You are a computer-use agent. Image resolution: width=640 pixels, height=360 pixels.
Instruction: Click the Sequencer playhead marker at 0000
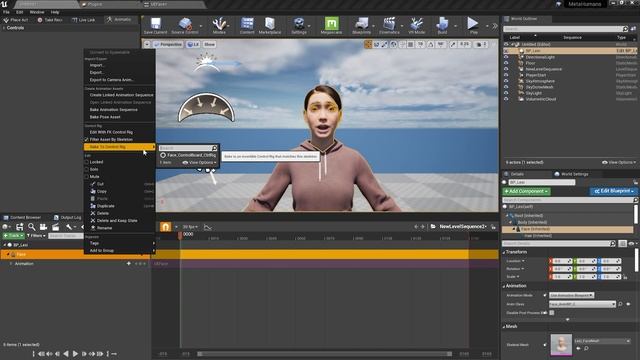tap(180, 235)
